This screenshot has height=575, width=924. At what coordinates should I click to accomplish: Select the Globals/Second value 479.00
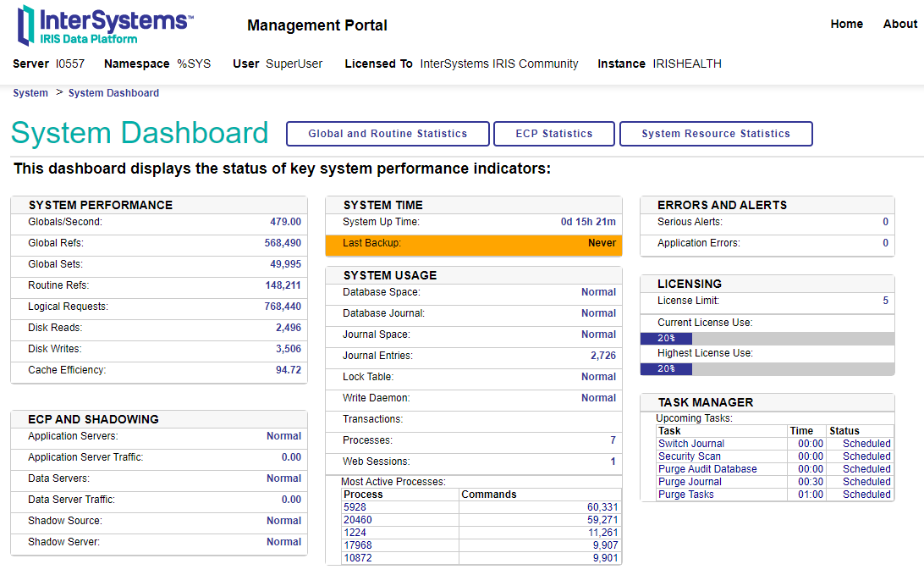click(x=285, y=222)
